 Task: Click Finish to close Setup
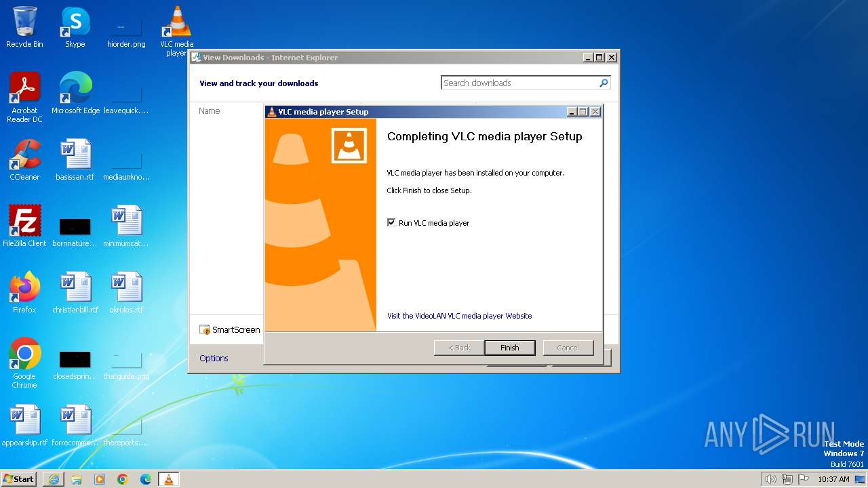tap(509, 348)
